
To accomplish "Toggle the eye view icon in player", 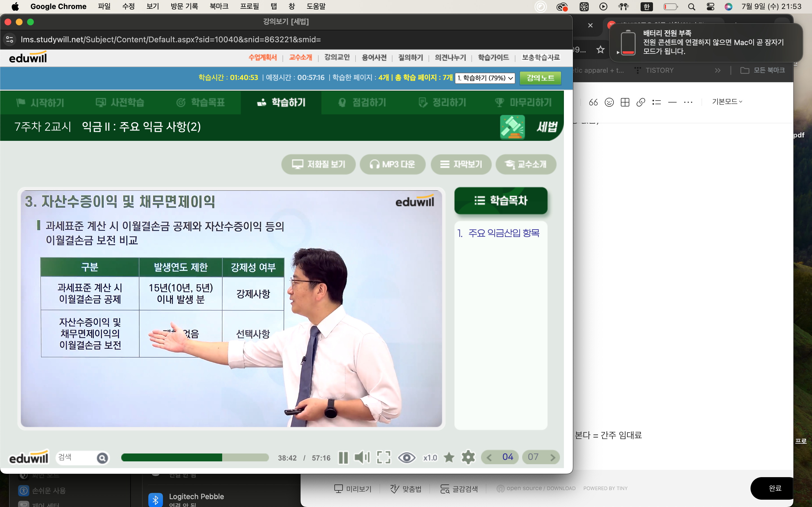I will pyautogui.click(x=406, y=458).
